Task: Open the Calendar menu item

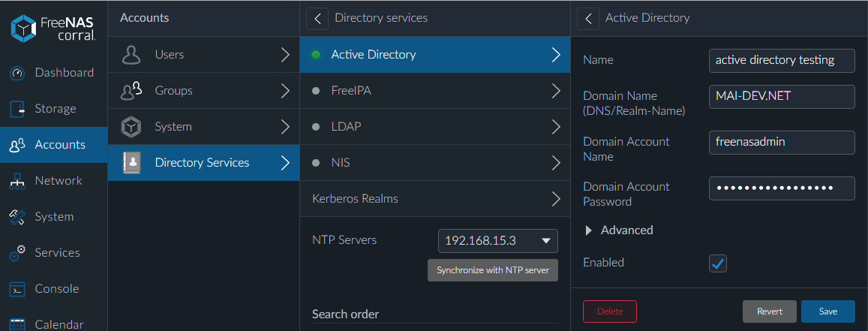Action: (x=54, y=320)
